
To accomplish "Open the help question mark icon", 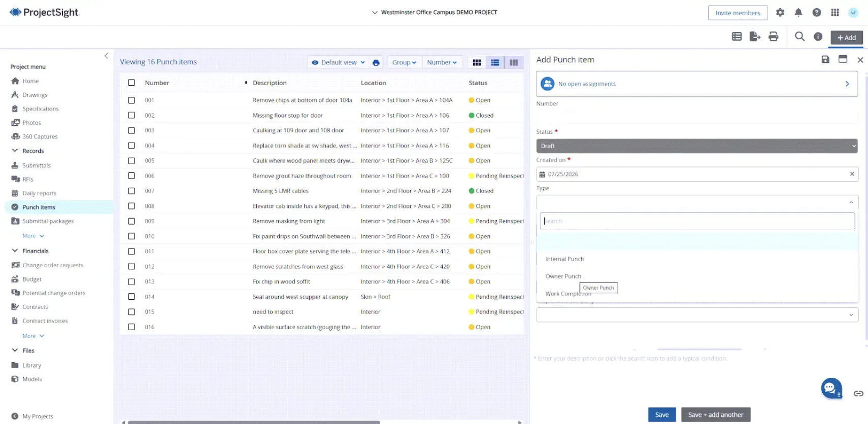I will (x=817, y=13).
